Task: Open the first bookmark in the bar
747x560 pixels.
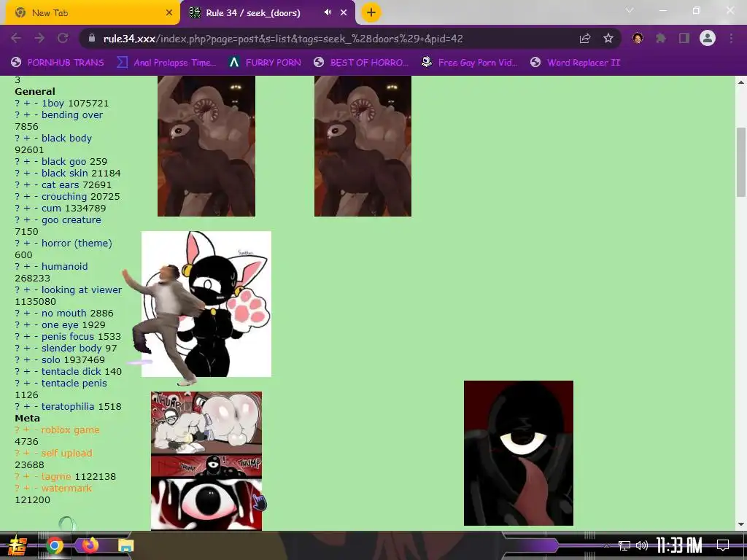Action: pyautogui.click(x=58, y=63)
